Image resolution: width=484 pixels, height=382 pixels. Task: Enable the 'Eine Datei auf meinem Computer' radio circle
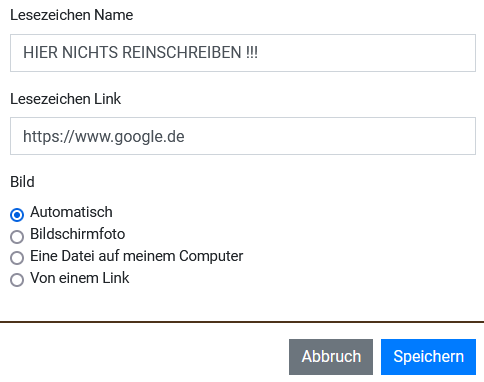click(x=17, y=258)
